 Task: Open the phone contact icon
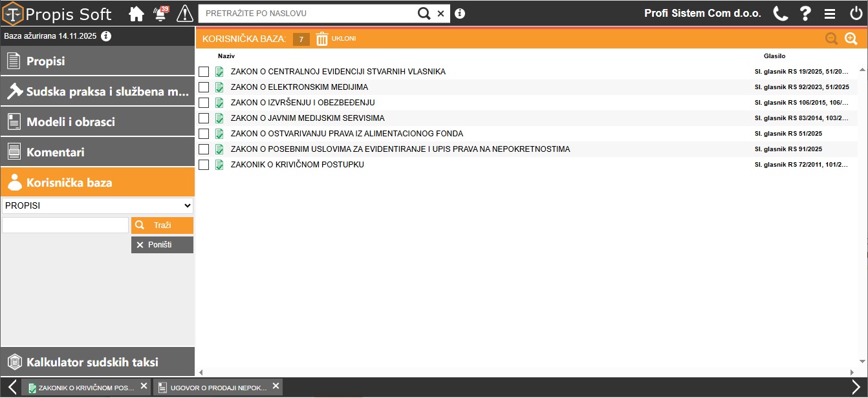point(781,14)
